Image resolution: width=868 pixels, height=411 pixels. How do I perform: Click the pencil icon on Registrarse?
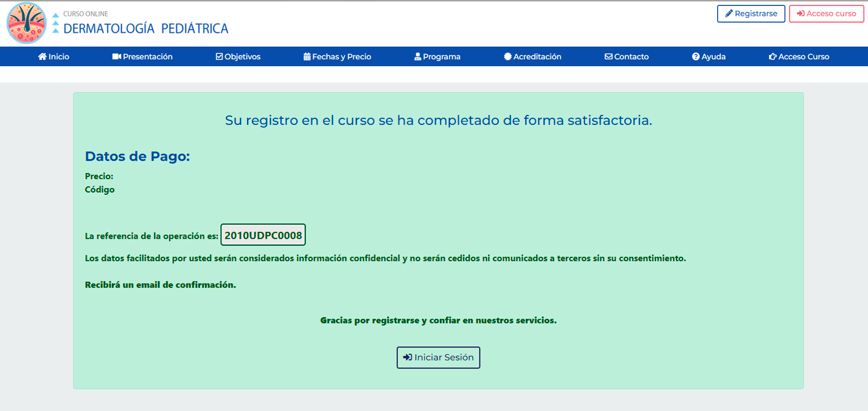729,14
